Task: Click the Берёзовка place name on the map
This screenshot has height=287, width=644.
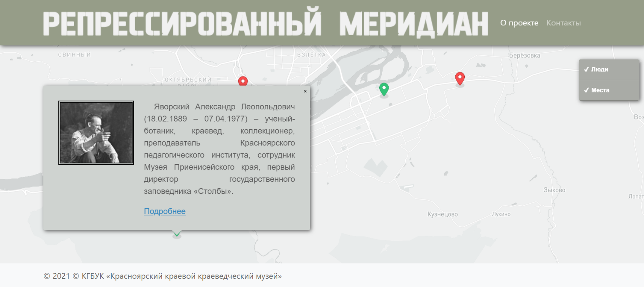Action: tap(524, 55)
